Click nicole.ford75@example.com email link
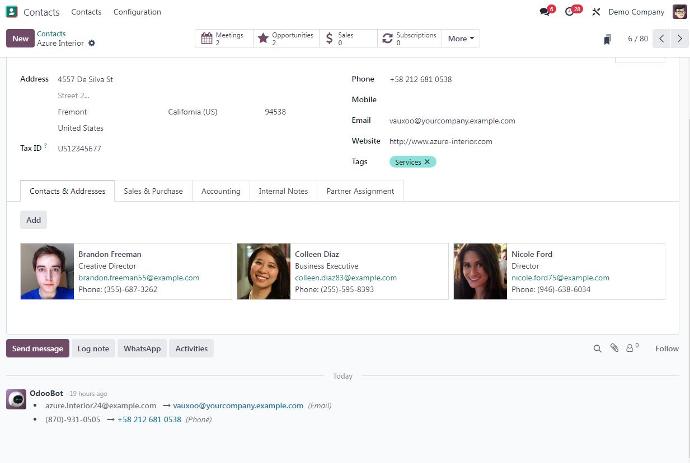The image size is (690, 463). (x=560, y=278)
